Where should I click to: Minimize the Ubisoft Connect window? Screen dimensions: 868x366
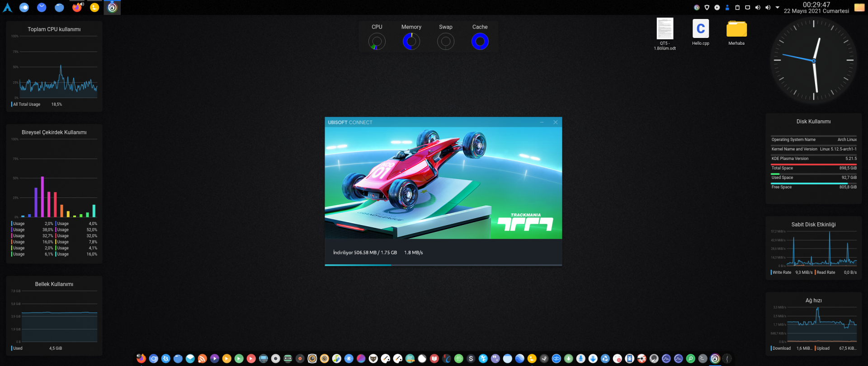tap(542, 122)
